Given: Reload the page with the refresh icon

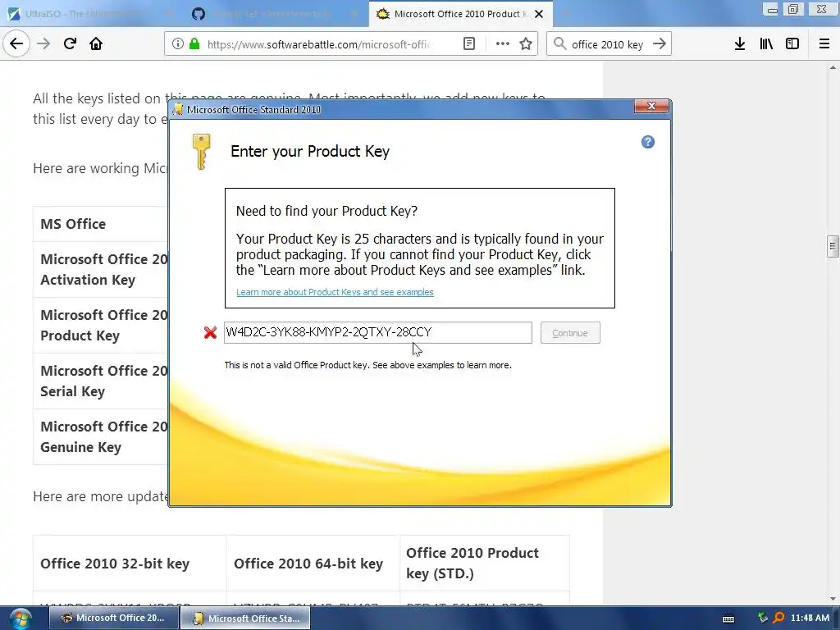Looking at the screenshot, I should [70, 43].
